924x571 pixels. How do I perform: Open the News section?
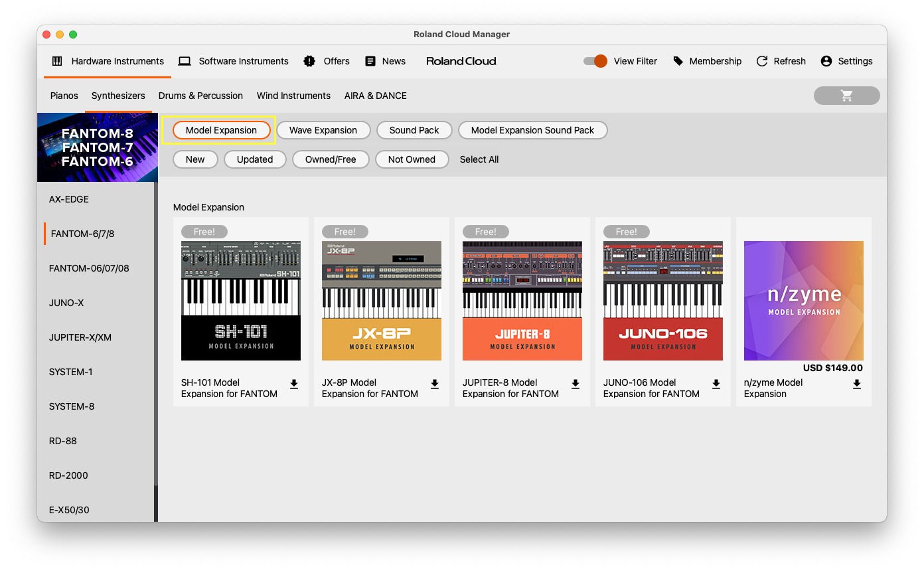[x=385, y=61]
